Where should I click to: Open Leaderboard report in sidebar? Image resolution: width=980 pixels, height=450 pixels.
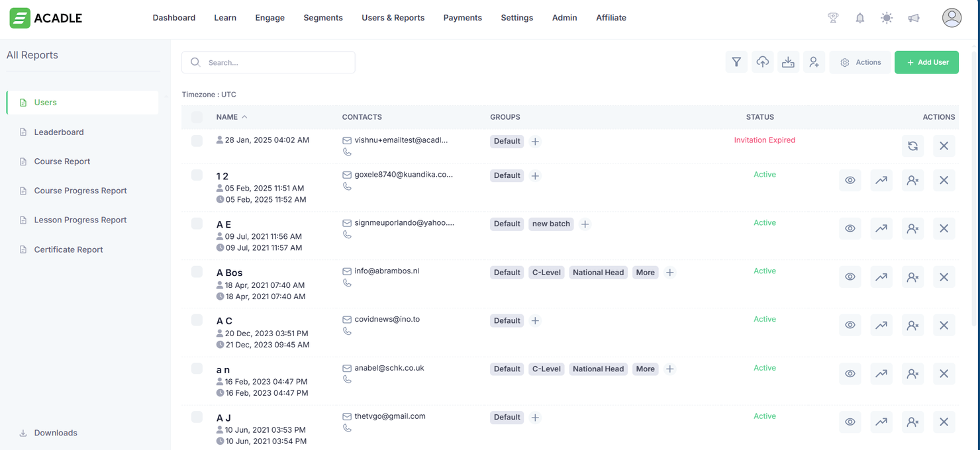point(59,132)
